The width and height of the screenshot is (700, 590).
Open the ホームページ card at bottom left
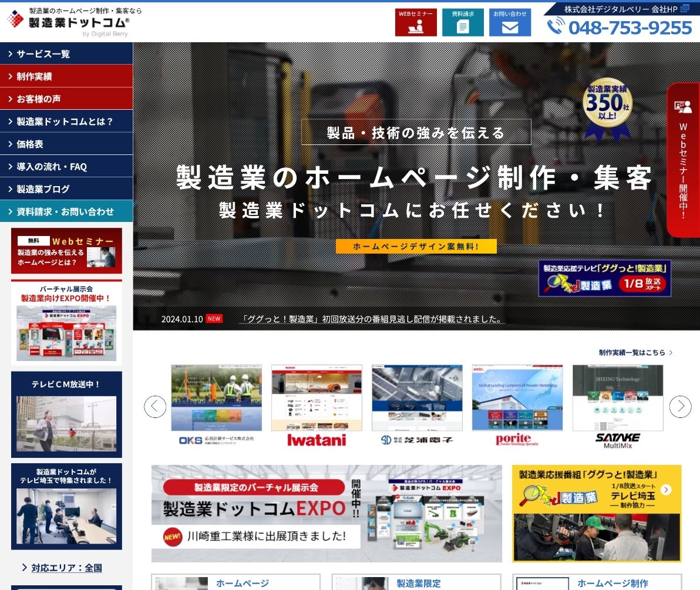coord(235,582)
